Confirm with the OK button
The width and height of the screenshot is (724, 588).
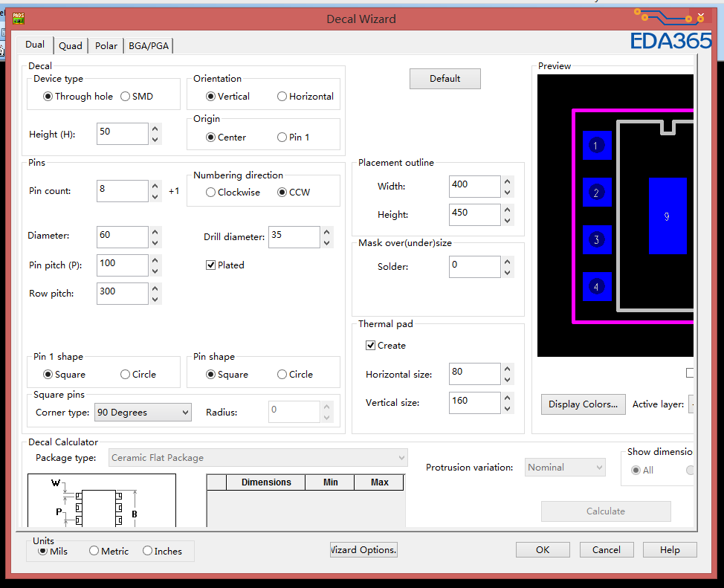coord(543,549)
